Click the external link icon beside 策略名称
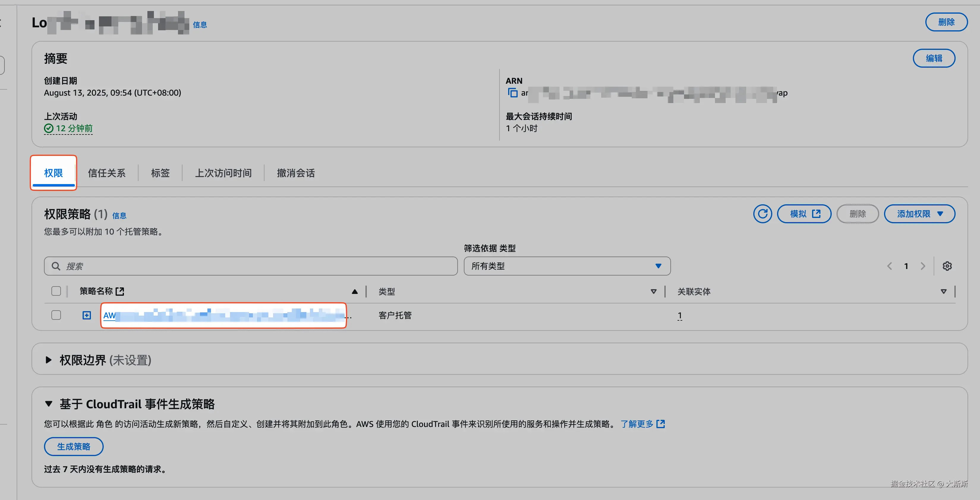 coord(120,291)
